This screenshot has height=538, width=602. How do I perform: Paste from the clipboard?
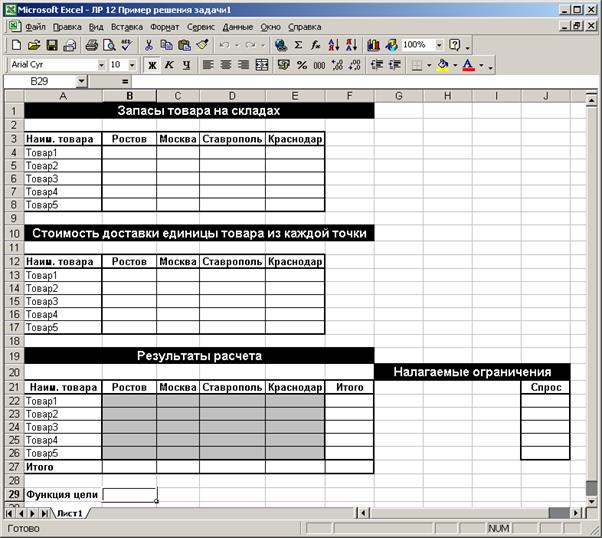pyautogui.click(x=184, y=45)
